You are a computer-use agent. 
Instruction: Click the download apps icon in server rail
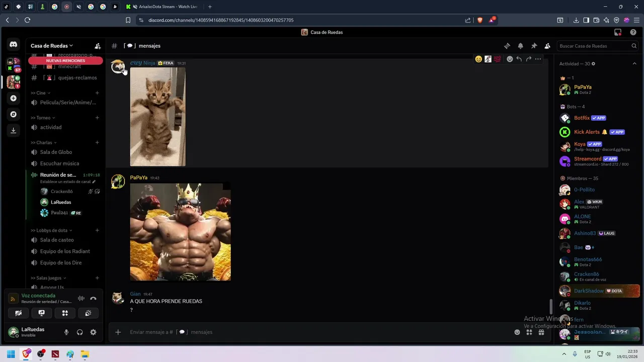[x=14, y=130]
